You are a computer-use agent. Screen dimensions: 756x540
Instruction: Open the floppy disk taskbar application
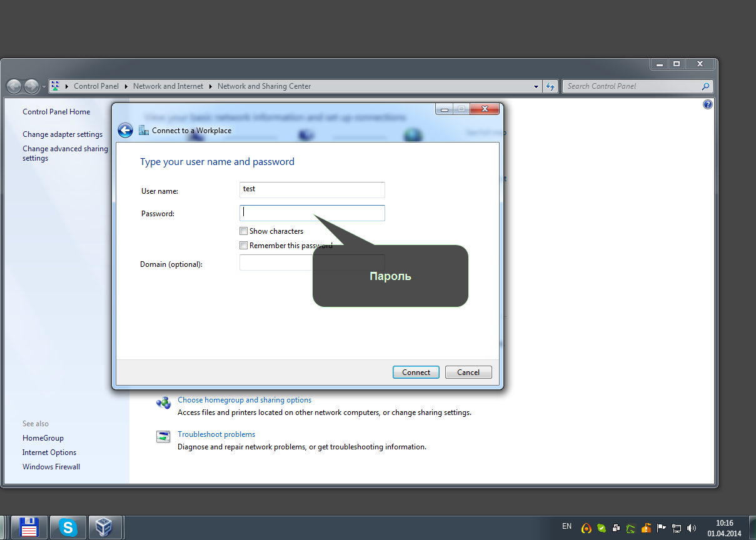click(x=29, y=528)
